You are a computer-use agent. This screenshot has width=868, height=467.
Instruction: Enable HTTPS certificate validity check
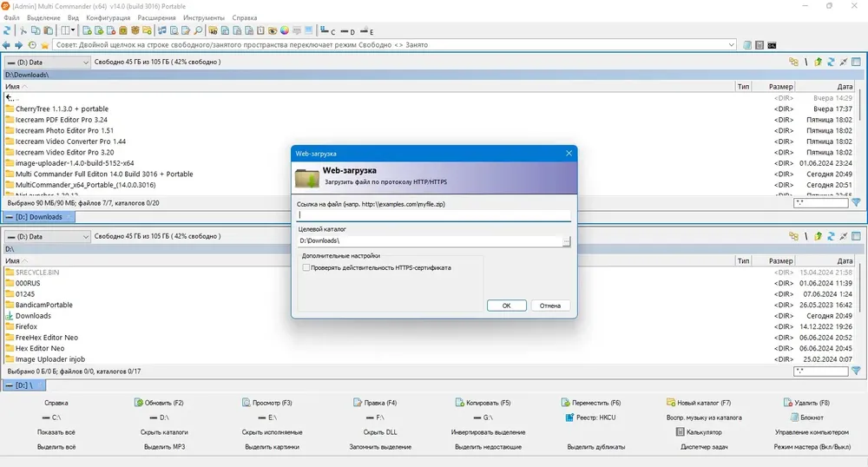(306, 268)
